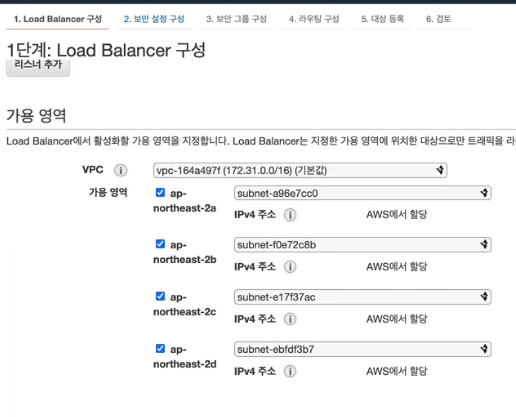516x417 pixels.
Task: Go to the 3. 보안 그룹 구성 tab
Action: point(236,19)
